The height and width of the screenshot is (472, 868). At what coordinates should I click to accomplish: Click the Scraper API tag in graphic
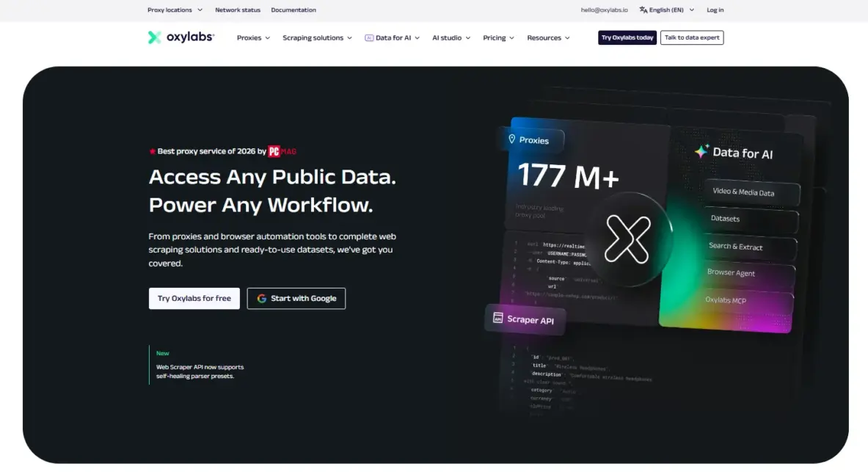(x=525, y=319)
